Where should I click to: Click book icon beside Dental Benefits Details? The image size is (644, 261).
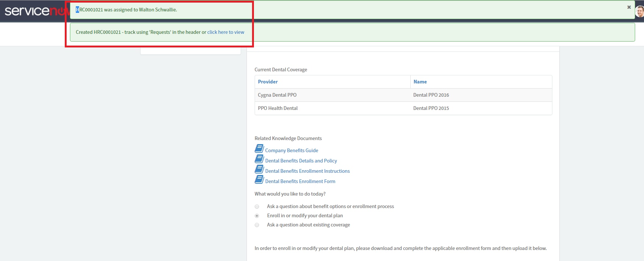[259, 159]
